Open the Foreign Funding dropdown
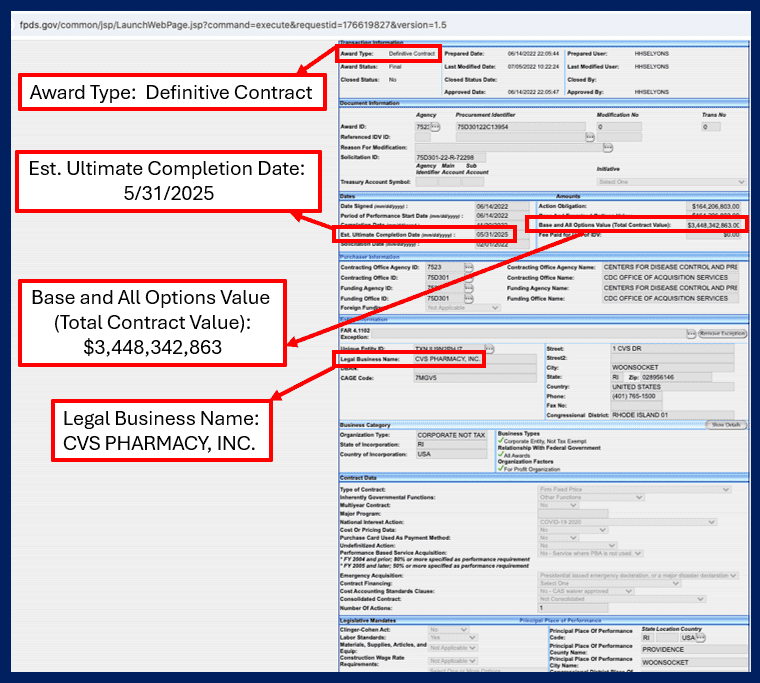 [x=463, y=308]
